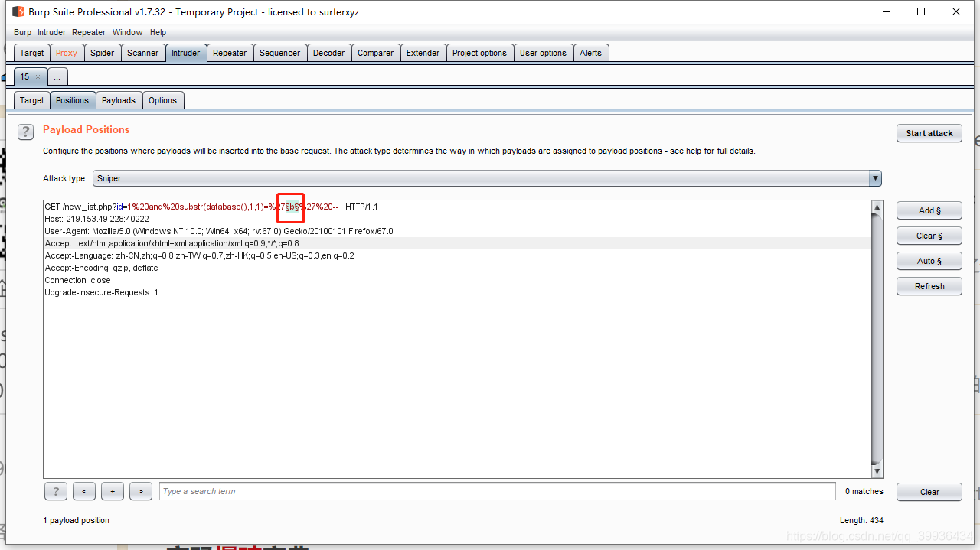Viewport: 980px width, 550px height.
Task: Click the User-Agent header line
Action: (x=218, y=231)
